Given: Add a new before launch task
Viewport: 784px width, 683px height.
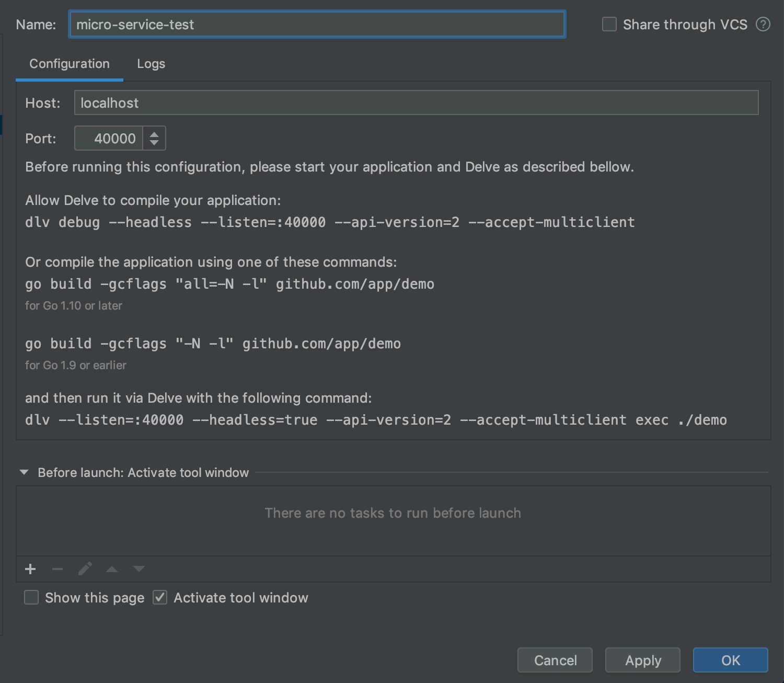Looking at the screenshot, I should point(30,569).
